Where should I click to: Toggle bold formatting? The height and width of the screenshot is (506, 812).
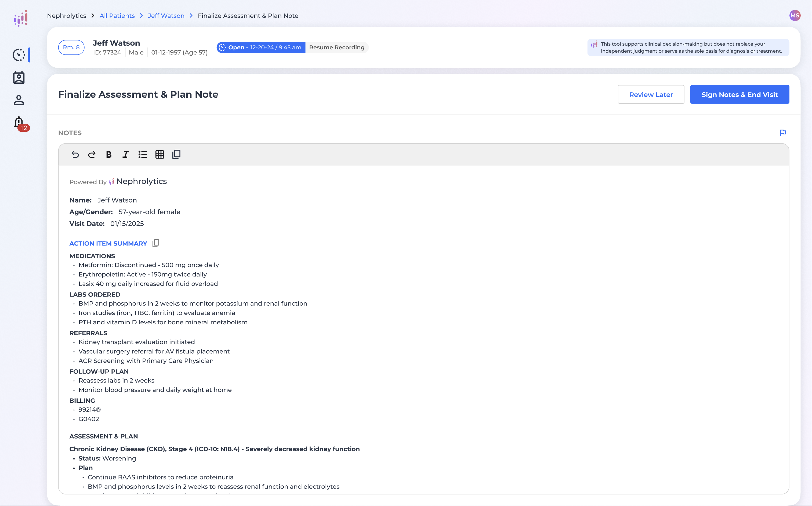click(108, 154)
